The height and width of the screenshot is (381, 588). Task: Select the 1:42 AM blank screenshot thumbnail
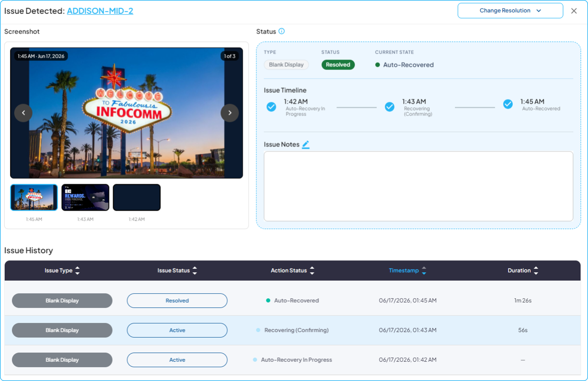pos(137,197)
